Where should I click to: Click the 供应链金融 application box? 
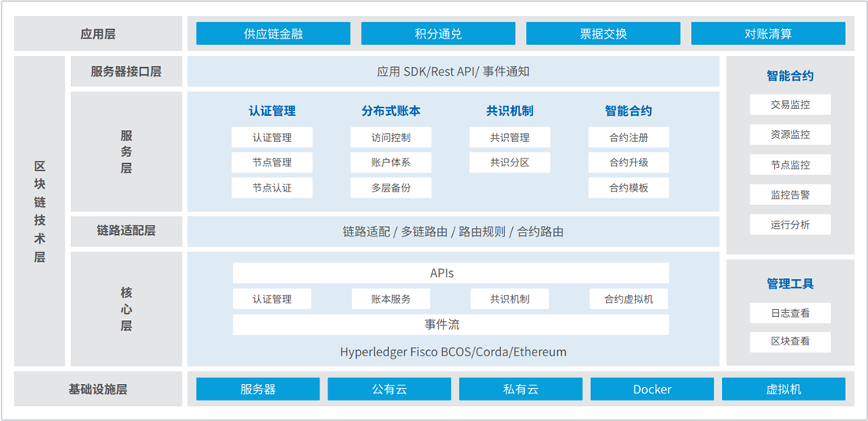click(273, 34)
